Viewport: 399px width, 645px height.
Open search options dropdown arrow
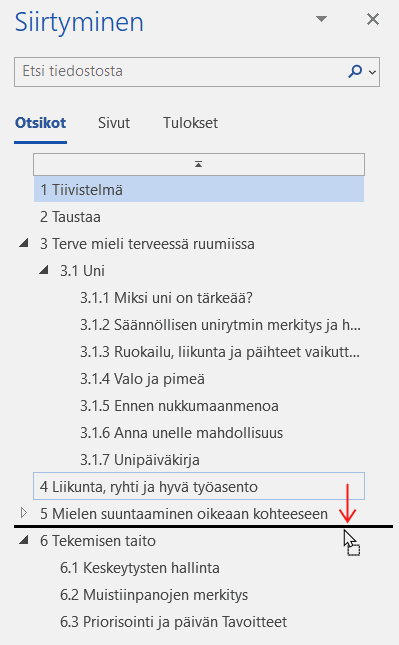(x=372, y=72)
